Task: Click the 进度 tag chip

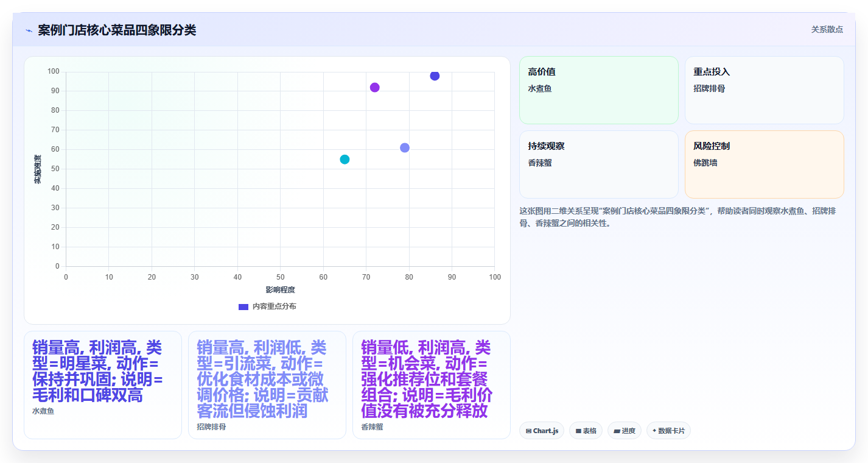Action: tap(625, 431)
